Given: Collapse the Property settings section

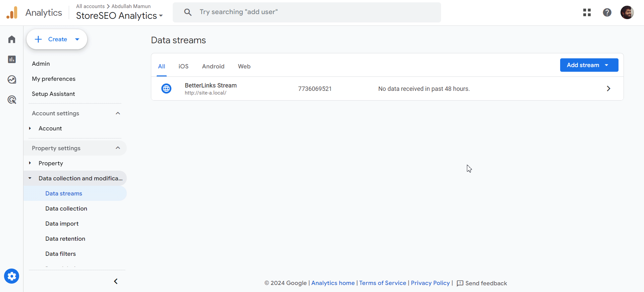Looking at the screenshot, I should (118, 148).
